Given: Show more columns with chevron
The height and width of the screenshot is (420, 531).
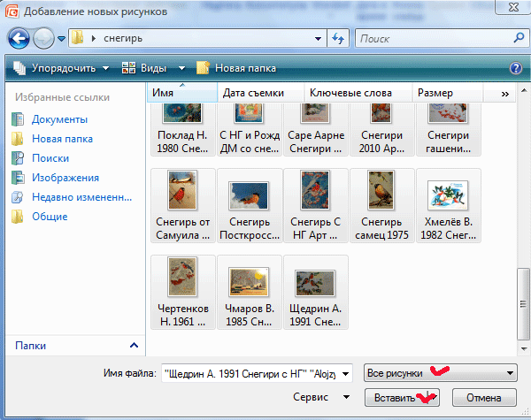Looking at the screenshot, I should 505,94.
